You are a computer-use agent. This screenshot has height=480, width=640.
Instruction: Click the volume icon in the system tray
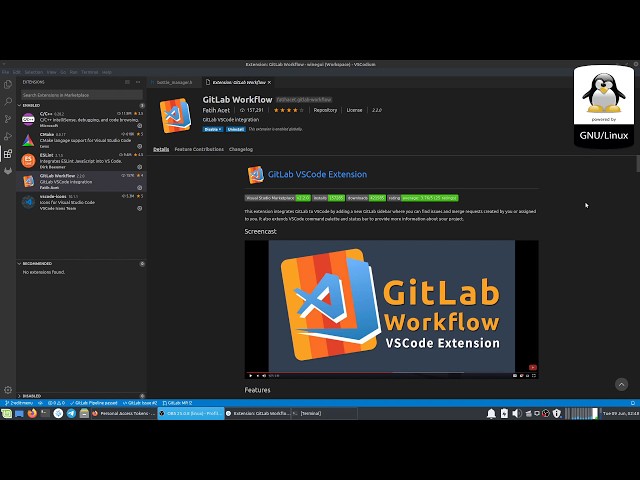coord(517,413)
